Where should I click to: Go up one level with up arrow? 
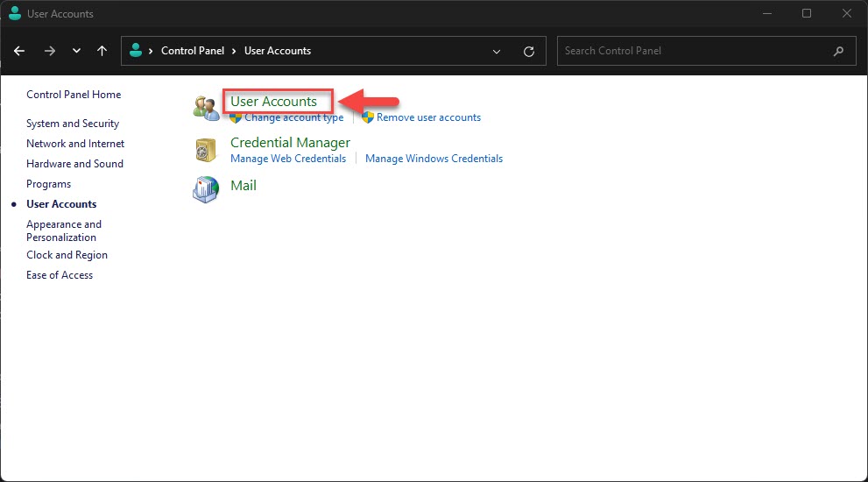pos(102,51)
